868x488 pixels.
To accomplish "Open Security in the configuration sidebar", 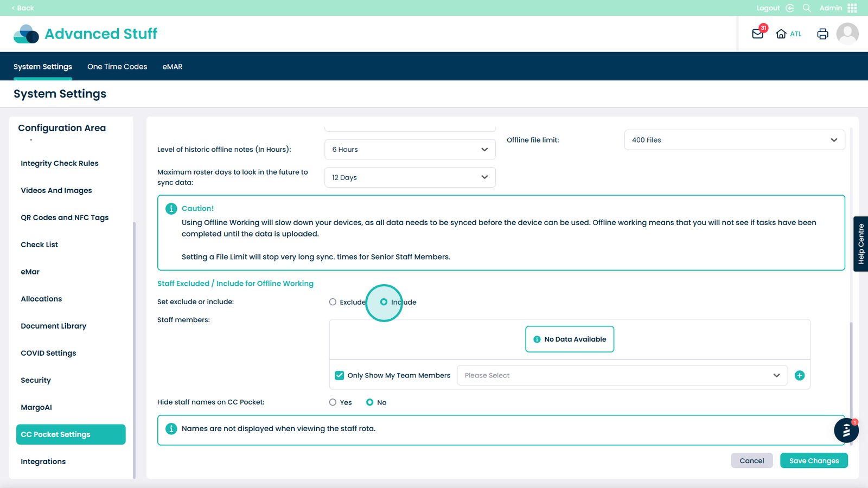I will tap(36, 380).
